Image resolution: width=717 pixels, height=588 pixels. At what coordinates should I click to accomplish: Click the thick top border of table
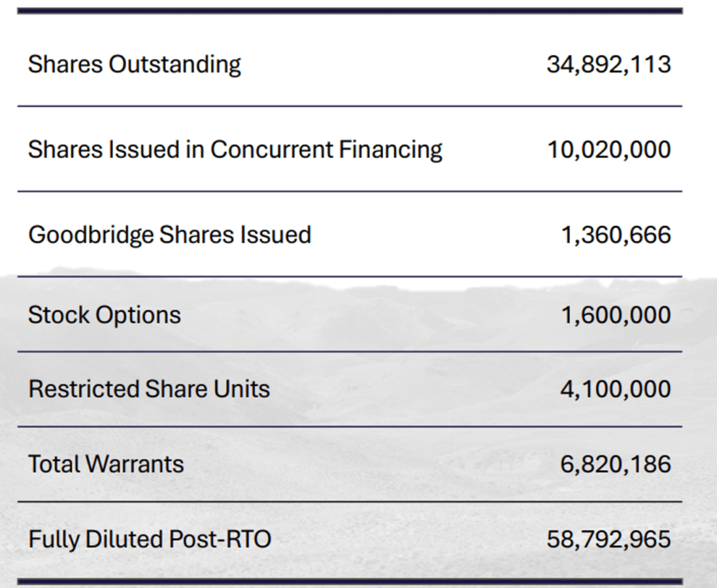tap(350, 11)
